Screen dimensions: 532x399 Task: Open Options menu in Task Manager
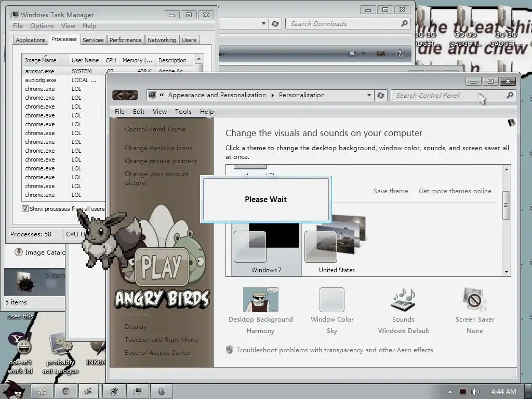tap(42, 26)
